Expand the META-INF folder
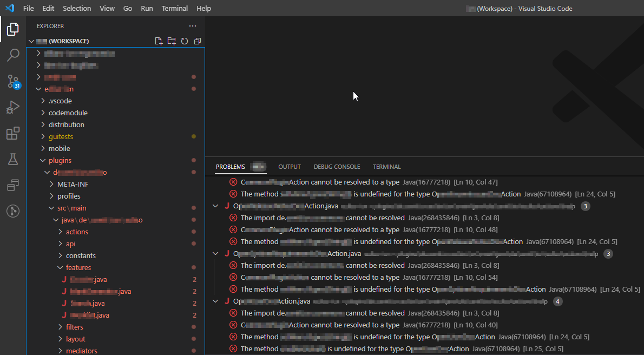 115,184
